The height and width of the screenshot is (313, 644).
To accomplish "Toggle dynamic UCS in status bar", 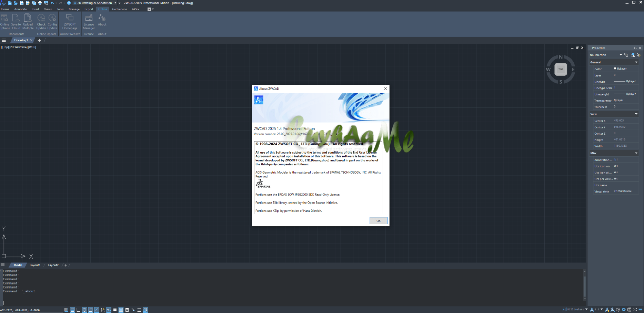I will click(x=103, y=310).
